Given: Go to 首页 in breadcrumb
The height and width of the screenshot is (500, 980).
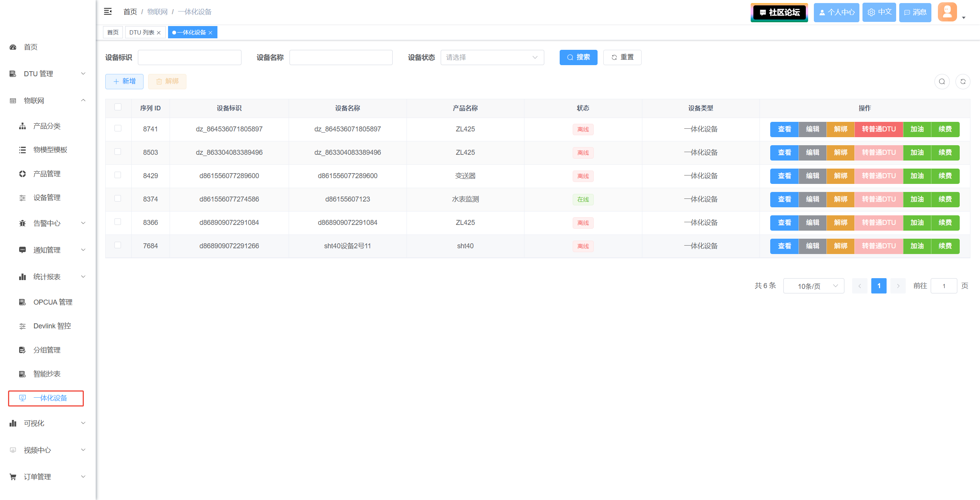Looking at the screenshot, I should (130, 12).
